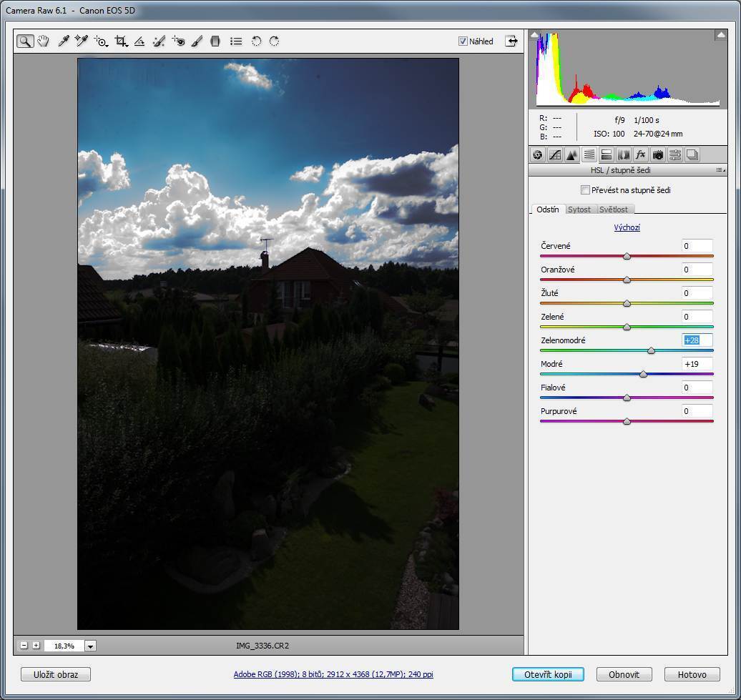Click the Výchozí link
The width and height of the screenshot is (741, 700).
[x=627, y=227]
